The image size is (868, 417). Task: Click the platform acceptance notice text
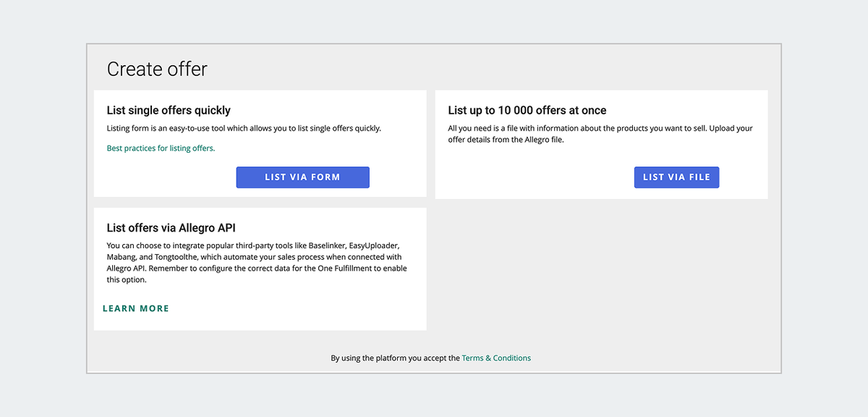[x=431, y=358]
